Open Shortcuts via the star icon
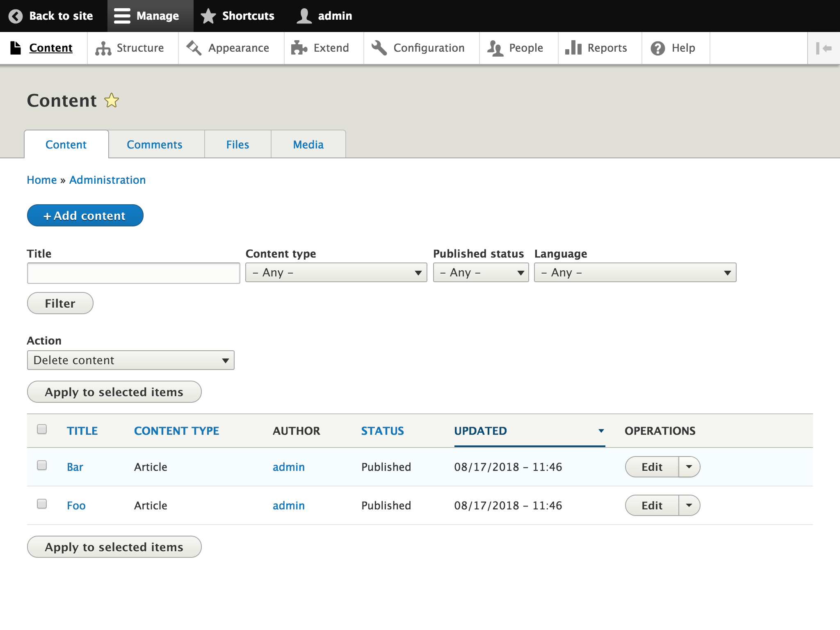The height and width of the screenshot is (630, 840). point(208,16)
